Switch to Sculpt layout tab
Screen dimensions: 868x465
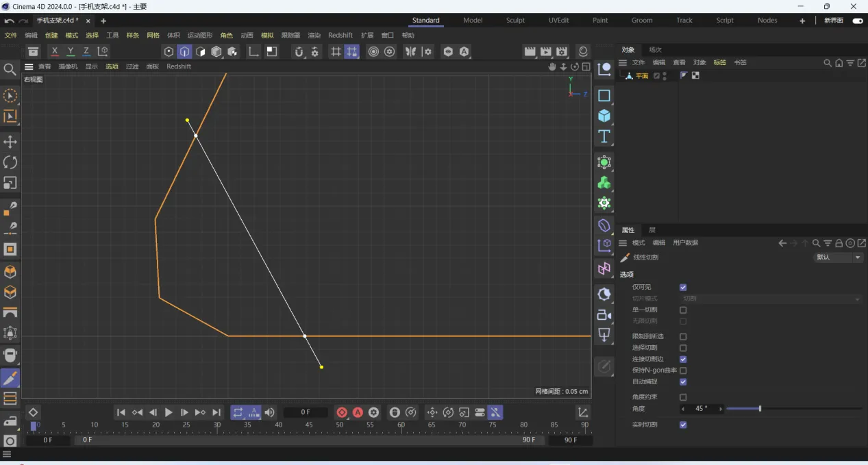tap(516, 21)
